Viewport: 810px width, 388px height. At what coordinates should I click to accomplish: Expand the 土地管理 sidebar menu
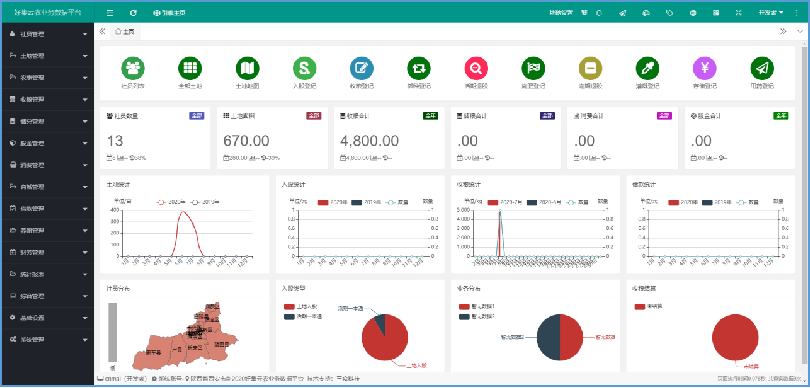point(48,56)
